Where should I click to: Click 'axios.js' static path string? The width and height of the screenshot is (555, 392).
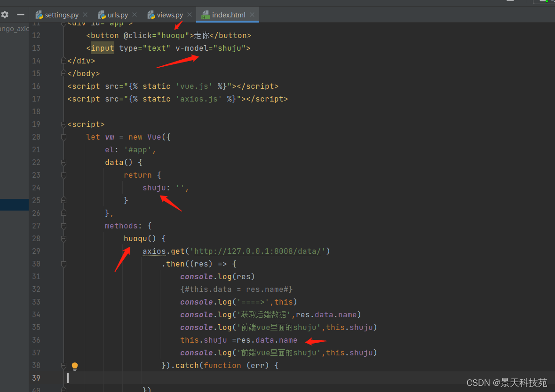(x=198, y=99)
